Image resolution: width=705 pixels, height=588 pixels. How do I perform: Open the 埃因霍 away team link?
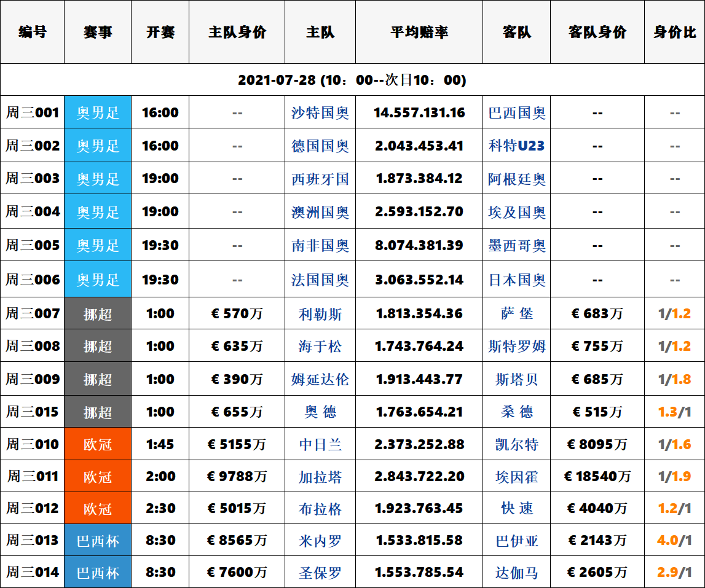pos(516,477)
